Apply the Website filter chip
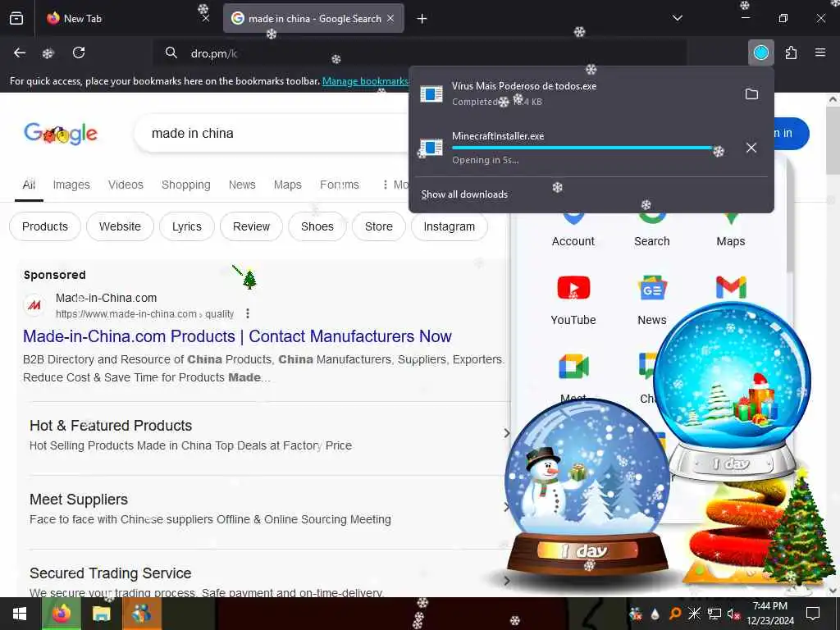 click(120, 226)
